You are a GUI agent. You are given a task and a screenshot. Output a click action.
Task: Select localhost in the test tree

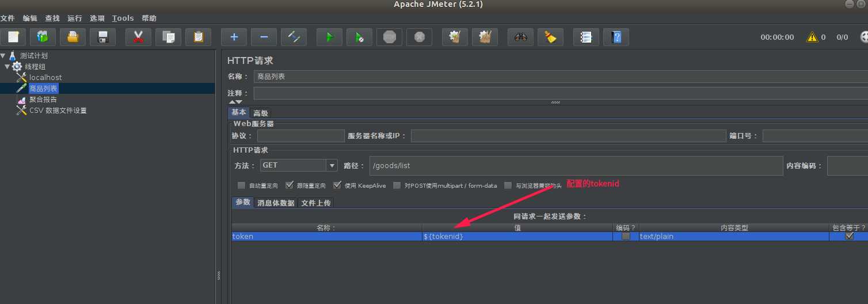(x=45, y=77)
